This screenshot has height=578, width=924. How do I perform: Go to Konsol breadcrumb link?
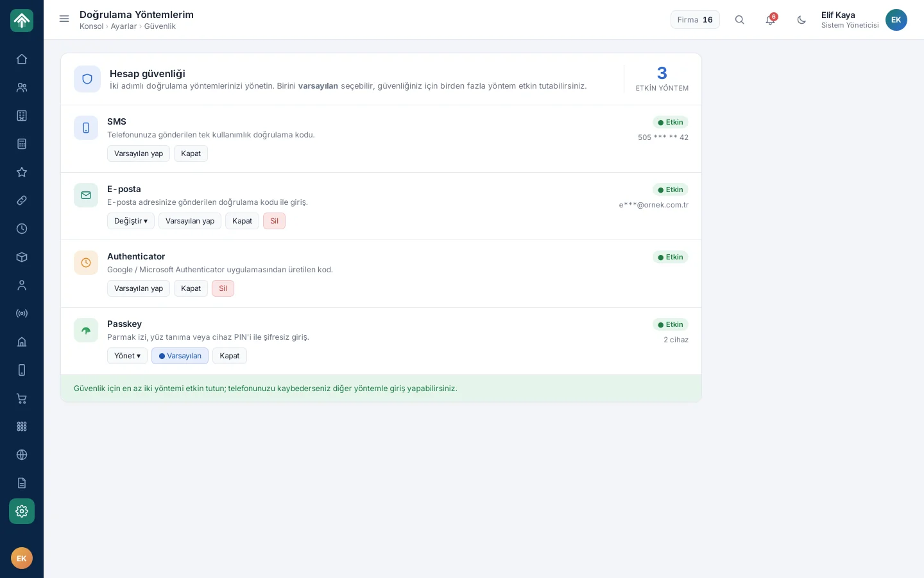tap(91, 26)
